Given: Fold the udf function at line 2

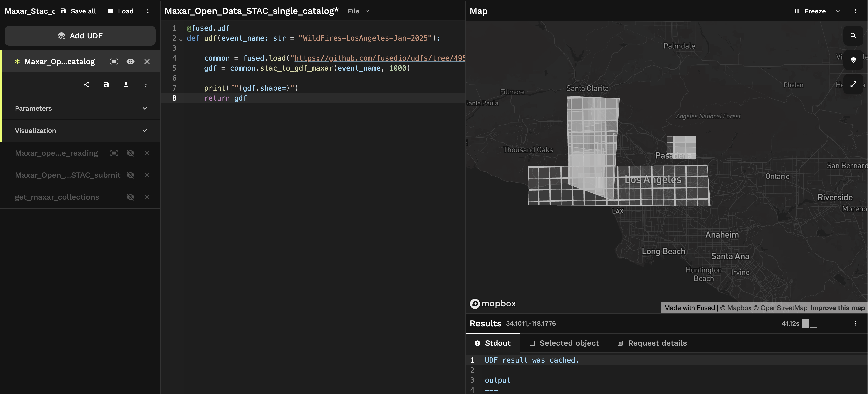Looking at the screenshot, I should (181, 39).
